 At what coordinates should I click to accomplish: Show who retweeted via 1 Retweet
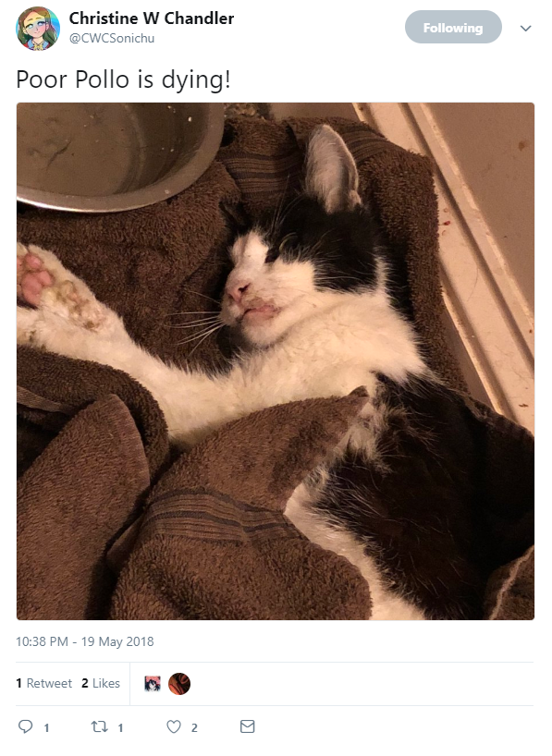coord(43,683)
